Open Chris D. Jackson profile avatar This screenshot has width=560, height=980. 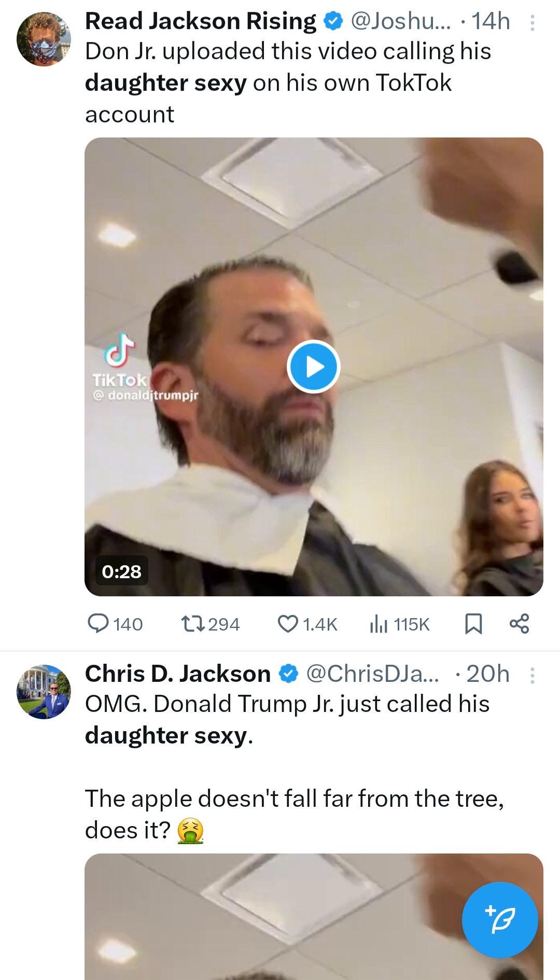44,692
